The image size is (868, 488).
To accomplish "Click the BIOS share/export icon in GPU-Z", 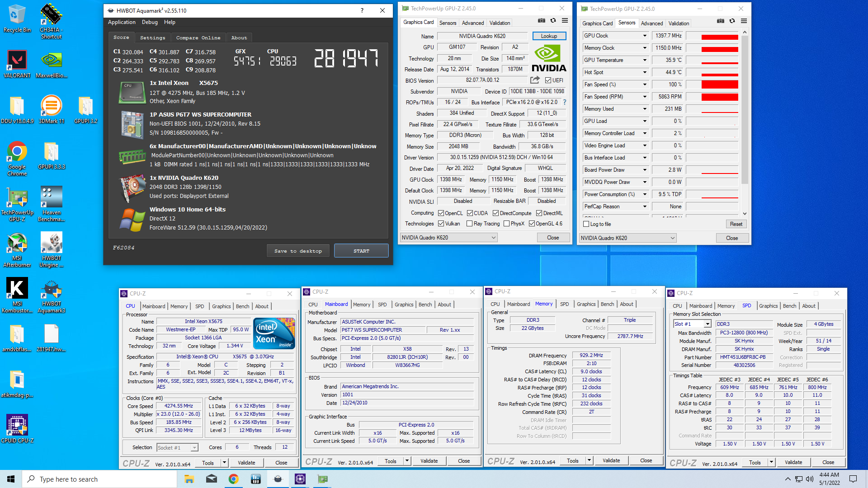I will 535,80.
